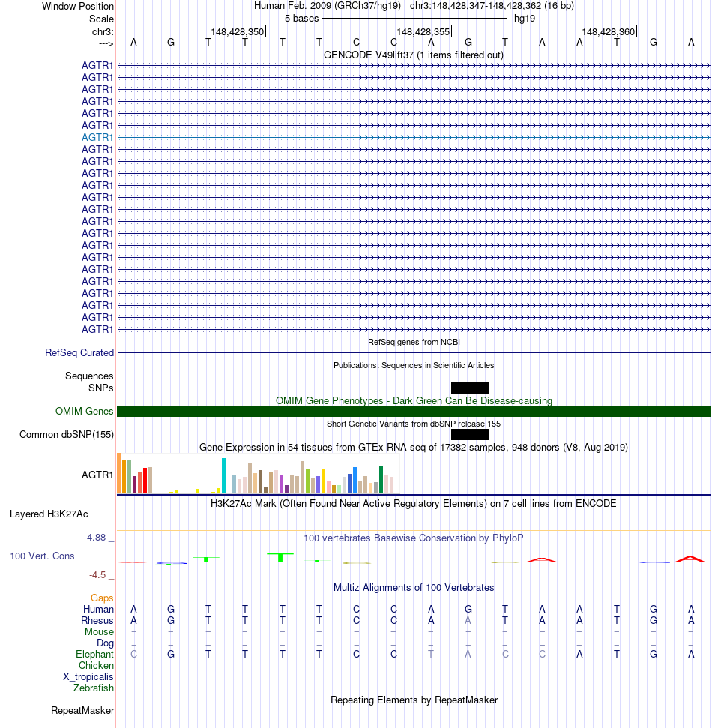Click the Dog alignment row label

(x=106, y=643)
